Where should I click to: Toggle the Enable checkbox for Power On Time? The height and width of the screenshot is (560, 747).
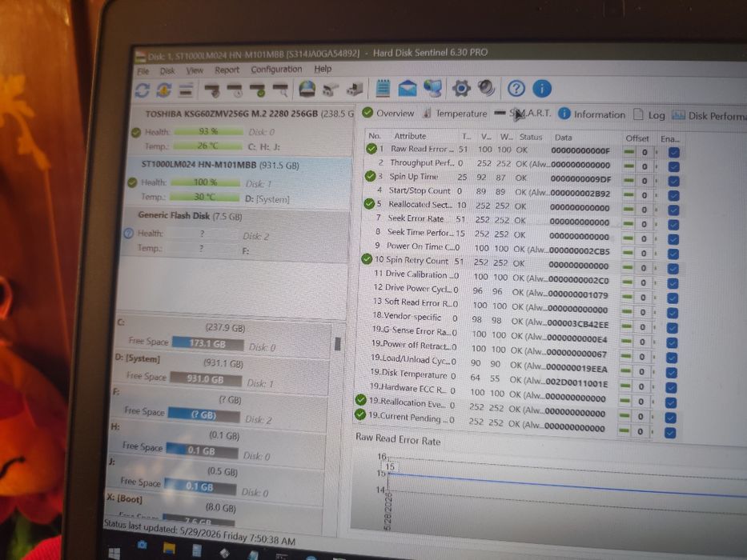pos(673,254)
